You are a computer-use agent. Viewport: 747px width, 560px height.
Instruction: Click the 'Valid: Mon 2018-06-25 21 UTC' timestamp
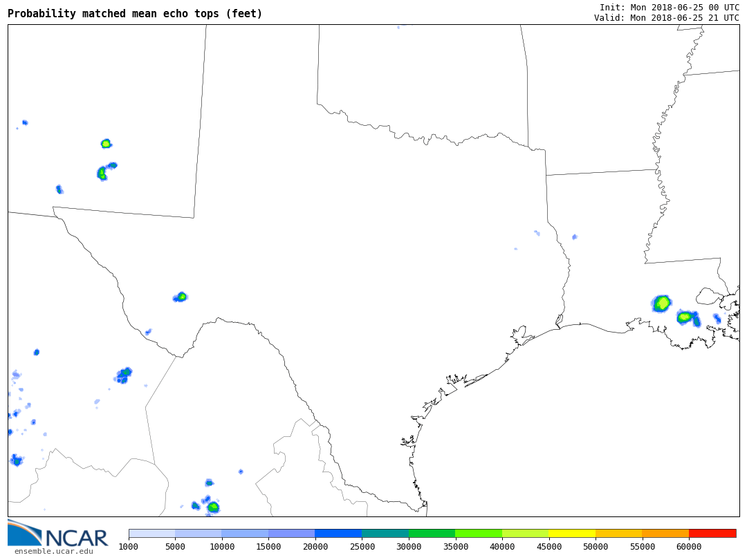(666, 18)
